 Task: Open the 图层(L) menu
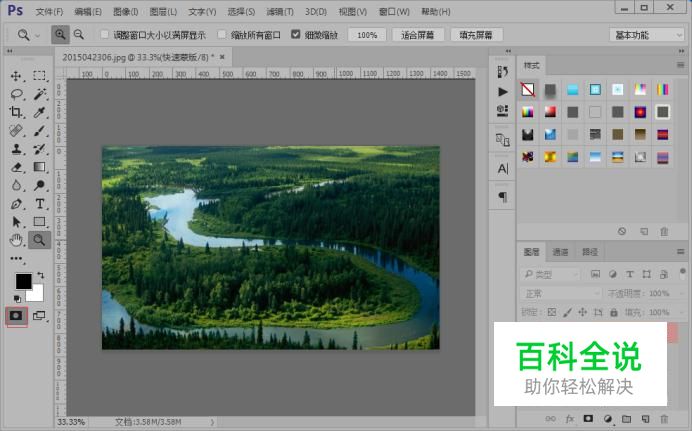[x=163, y=12]
